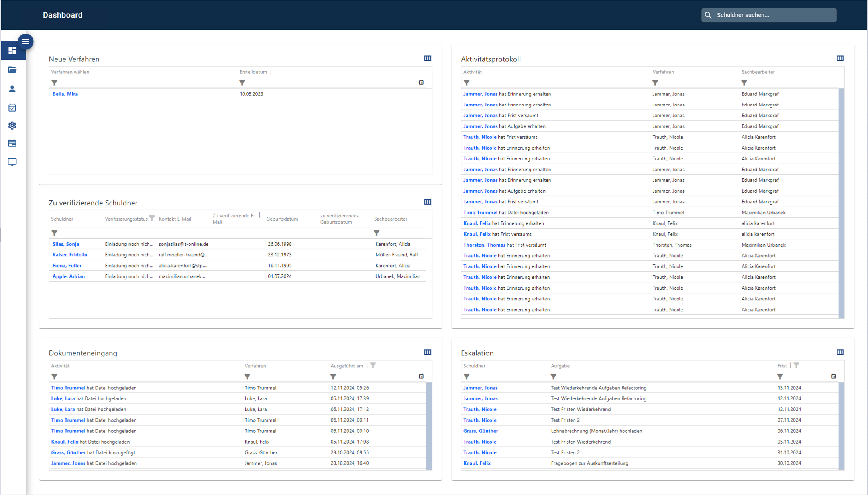Click the Sachbearbeiter header in Aktivitätsprotokoll

tap(758, 72)
